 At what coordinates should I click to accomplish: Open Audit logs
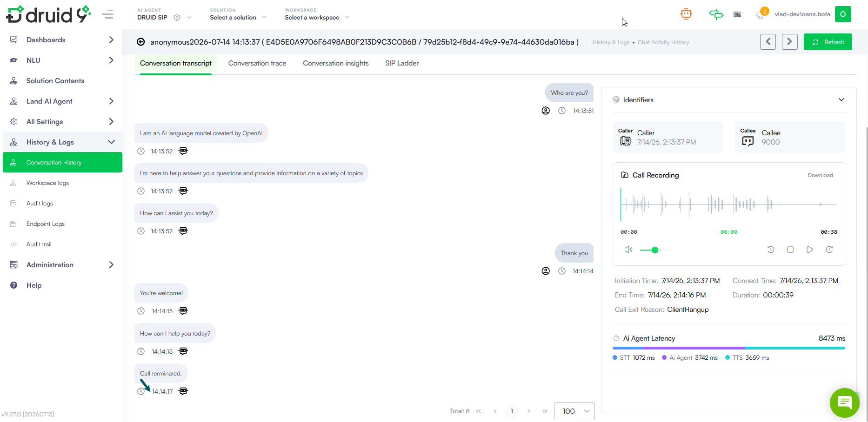pos(62,204)
